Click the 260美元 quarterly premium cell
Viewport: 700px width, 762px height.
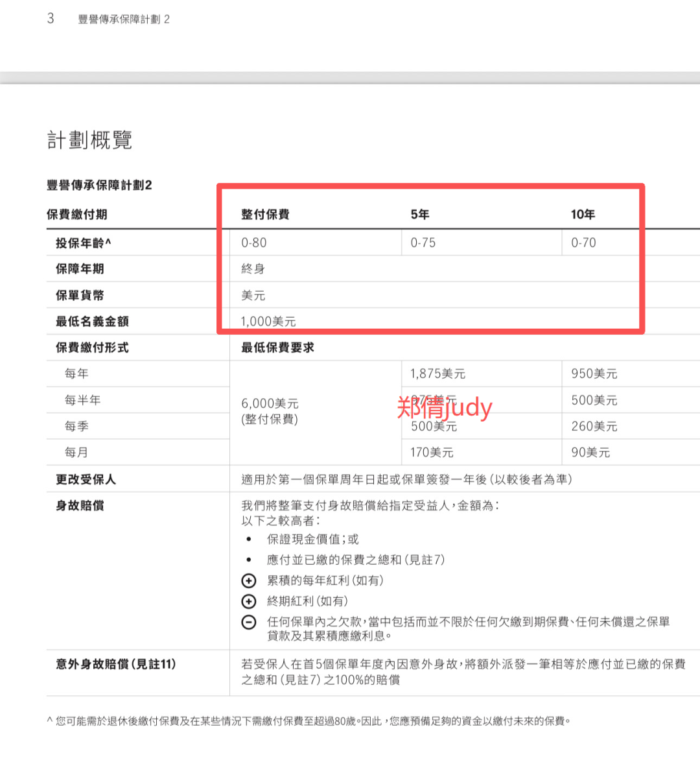(594, 426)
